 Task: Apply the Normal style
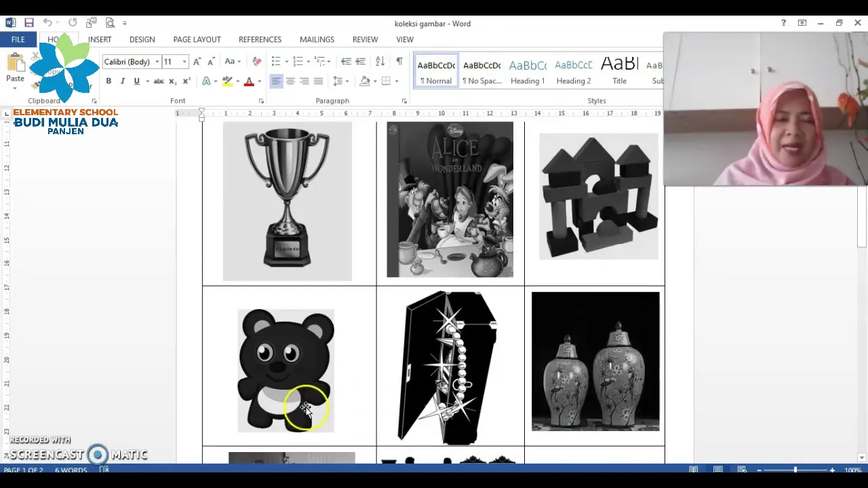click(436, 71)
